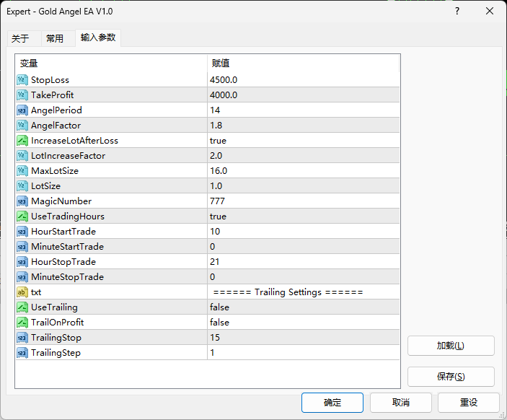Click the UseTradingHours boolean icon

pos(22,216)
